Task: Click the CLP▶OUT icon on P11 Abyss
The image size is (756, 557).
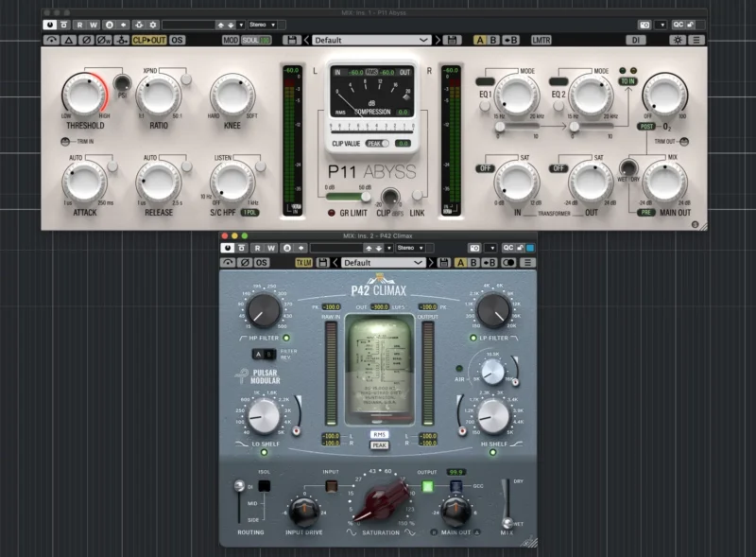Action: point(149,41)
